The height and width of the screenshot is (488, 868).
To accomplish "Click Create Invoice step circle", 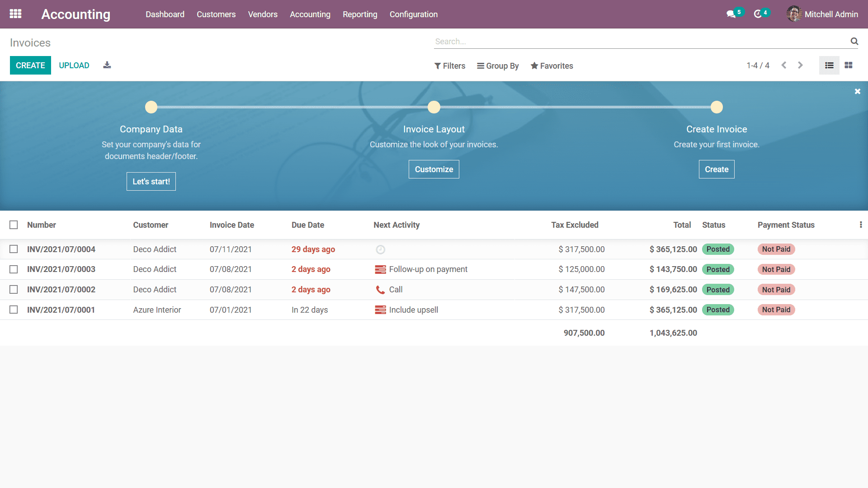I will click(x=717, y=107).
